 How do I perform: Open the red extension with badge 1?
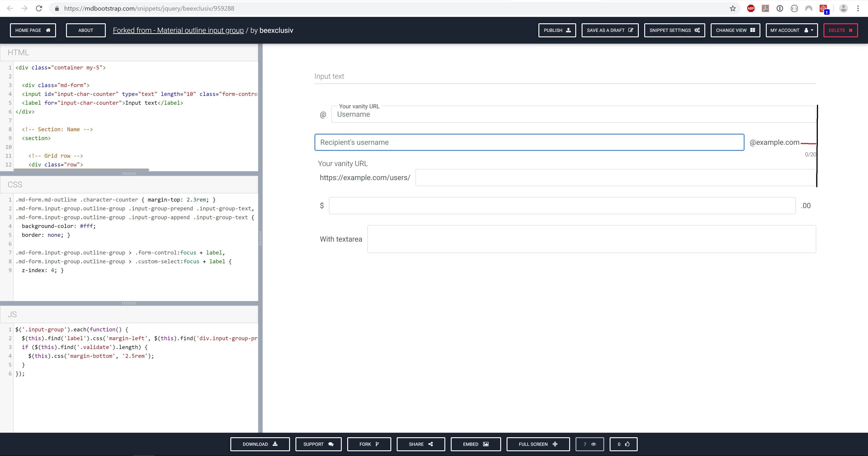pyautogui.click(x=823, y=9)
